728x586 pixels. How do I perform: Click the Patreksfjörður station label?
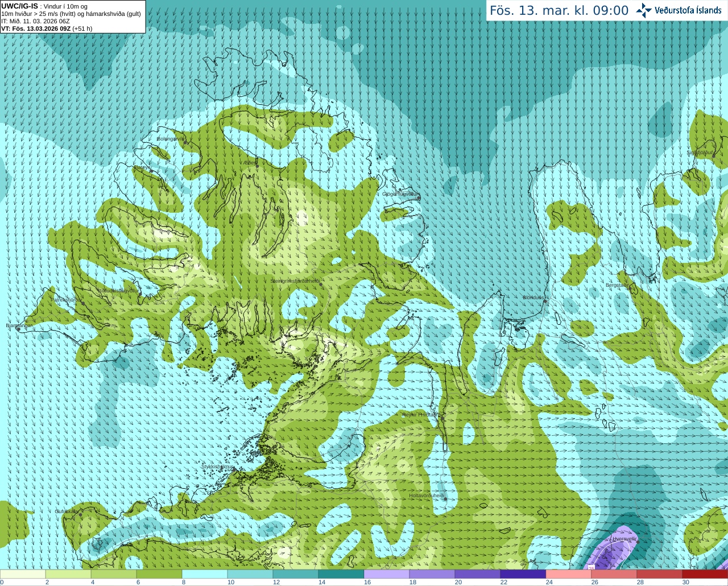(x=67, y=299)
